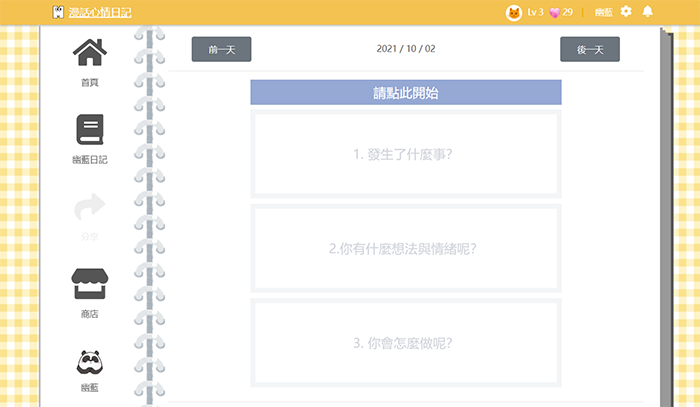The image size is (700, 407).
Task: Click the Lv 3 level indicator
Action: coord(535,12)
